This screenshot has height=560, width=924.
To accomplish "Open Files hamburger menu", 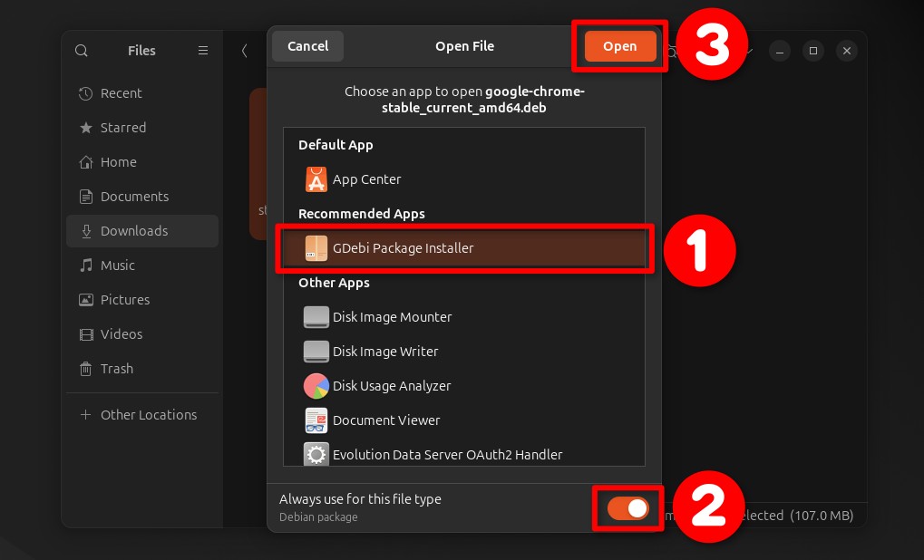I will [x=203, y=51].
